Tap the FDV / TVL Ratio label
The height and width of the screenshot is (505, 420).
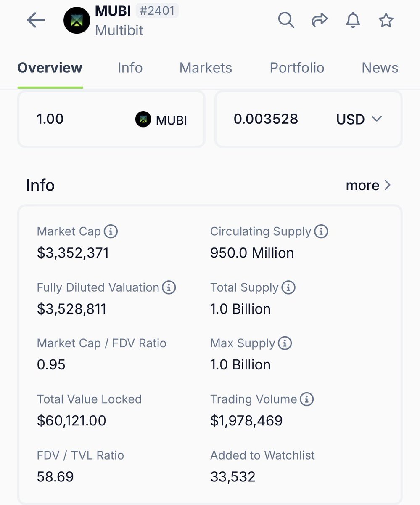80,455
